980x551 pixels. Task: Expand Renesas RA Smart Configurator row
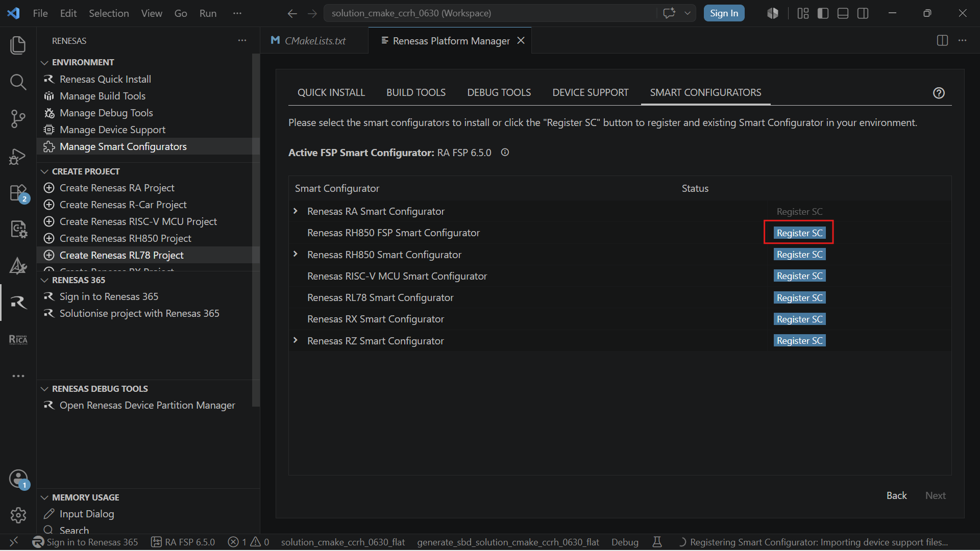pyautogui.click(x=296, y=211)
